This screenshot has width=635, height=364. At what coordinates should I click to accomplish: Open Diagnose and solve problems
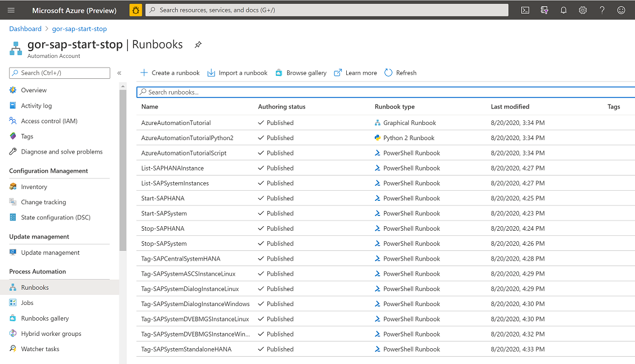coord(61,152)
